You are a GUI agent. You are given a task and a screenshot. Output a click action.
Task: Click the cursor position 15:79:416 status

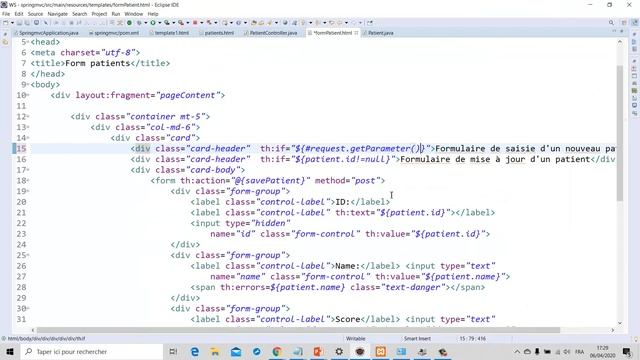(472, 338)
